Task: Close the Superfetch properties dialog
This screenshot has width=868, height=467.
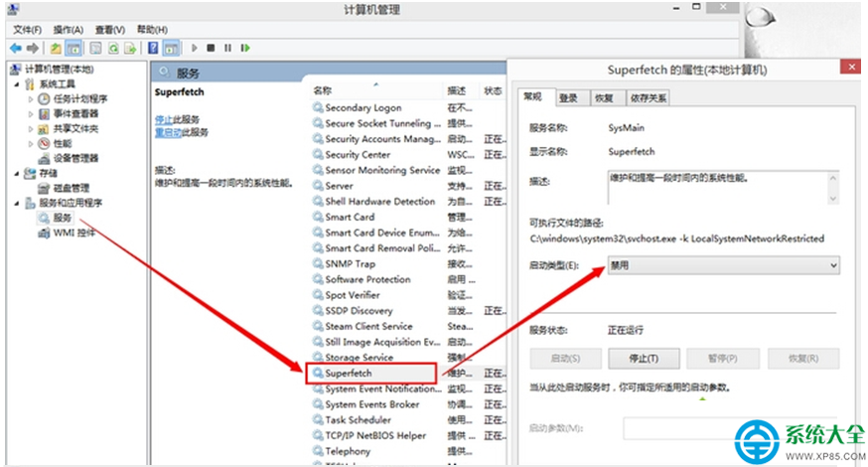Action: (x=851, y=67)
